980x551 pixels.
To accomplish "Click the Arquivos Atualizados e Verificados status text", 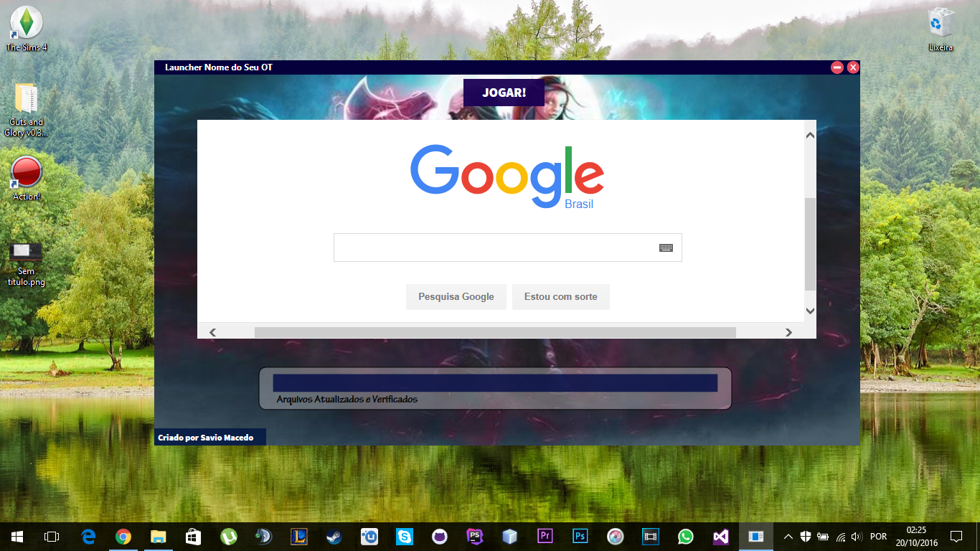I will click(347, 400).
